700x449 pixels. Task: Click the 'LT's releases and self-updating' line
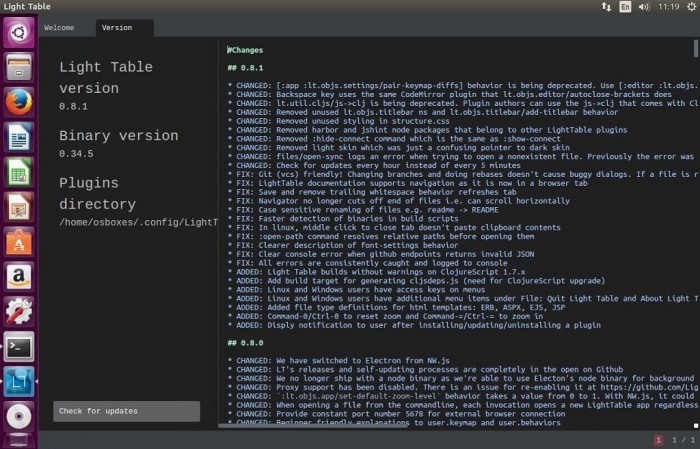click(x=425, y=370)
